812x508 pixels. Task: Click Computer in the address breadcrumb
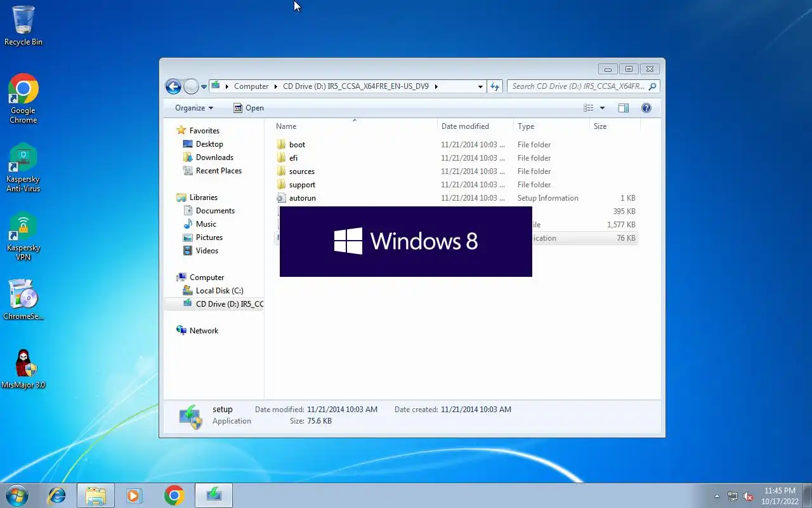pyautogui.click(x=251, y=86)
